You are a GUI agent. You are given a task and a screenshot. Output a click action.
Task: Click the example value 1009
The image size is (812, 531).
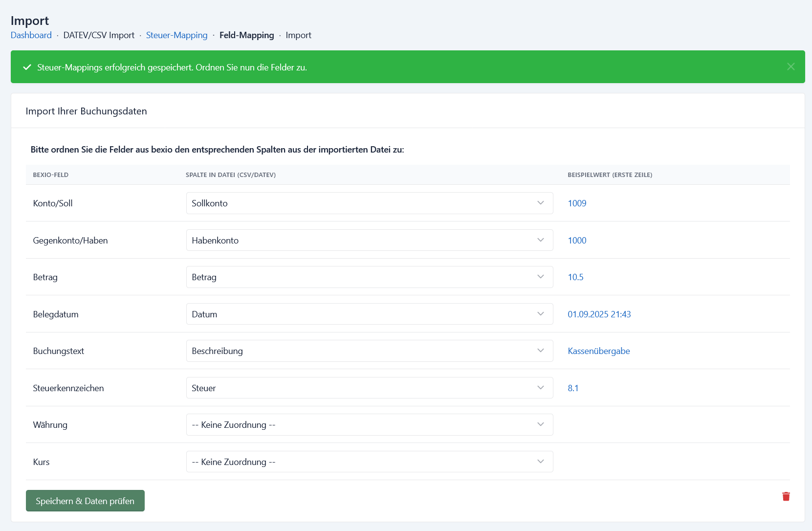577,203
